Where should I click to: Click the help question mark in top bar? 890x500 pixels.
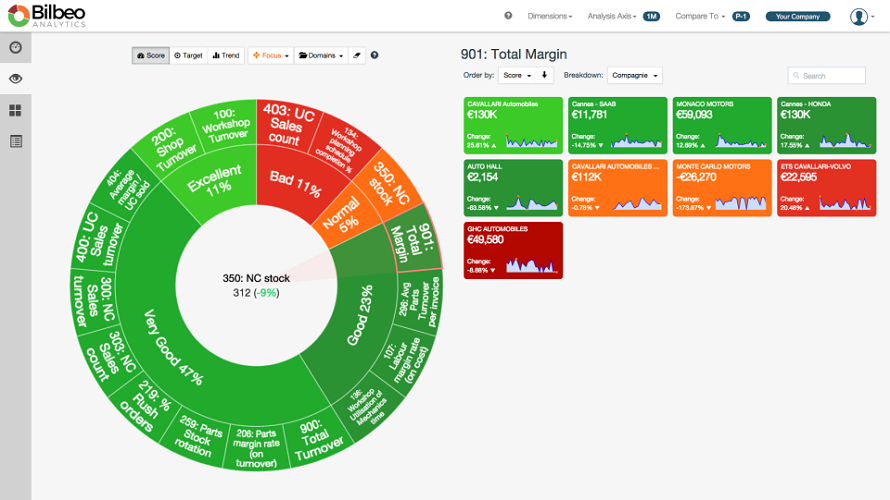(x=508, y=16)
